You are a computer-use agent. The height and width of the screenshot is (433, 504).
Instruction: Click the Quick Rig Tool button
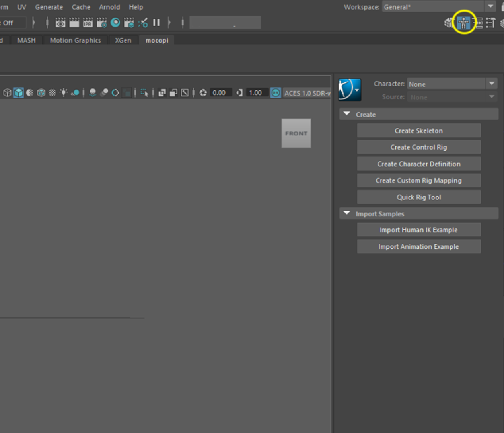[x=418, y=197]
